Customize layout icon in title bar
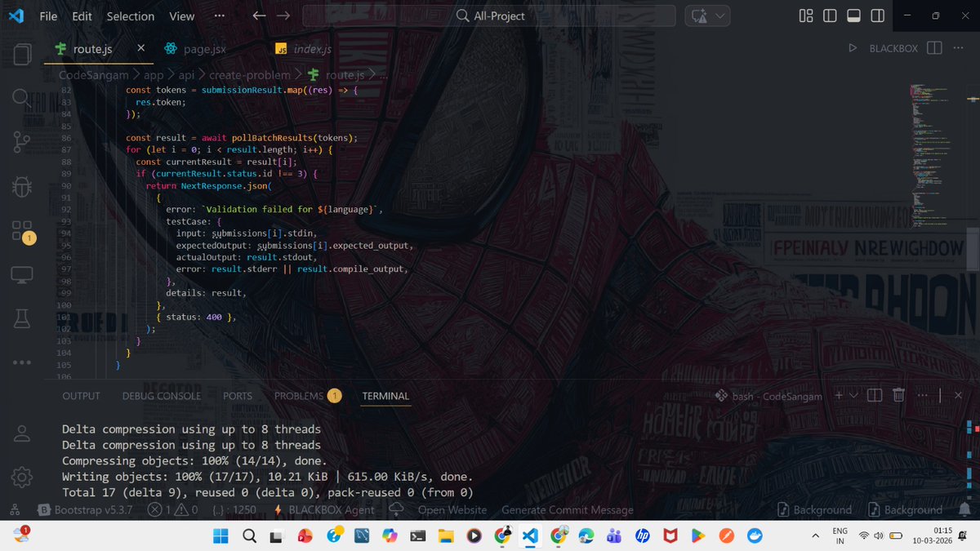 [806, 16]
